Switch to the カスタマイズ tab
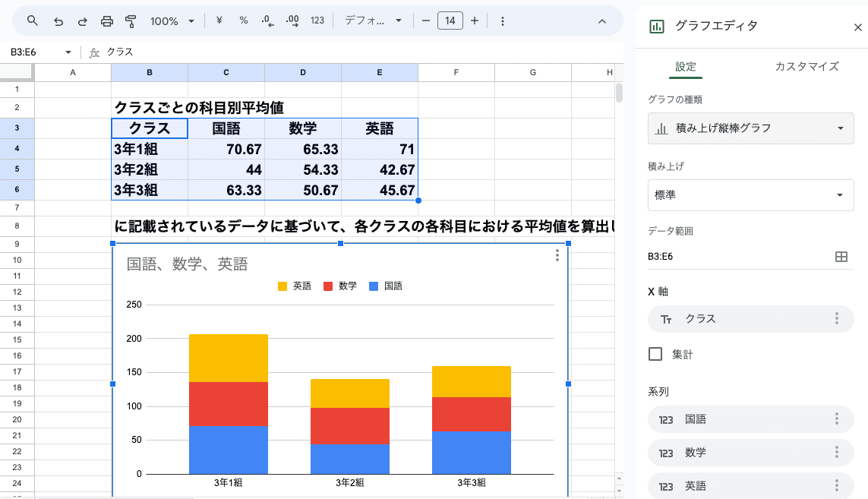The width and height of the screenshot is (868, 499). click(x=806, y=67)
